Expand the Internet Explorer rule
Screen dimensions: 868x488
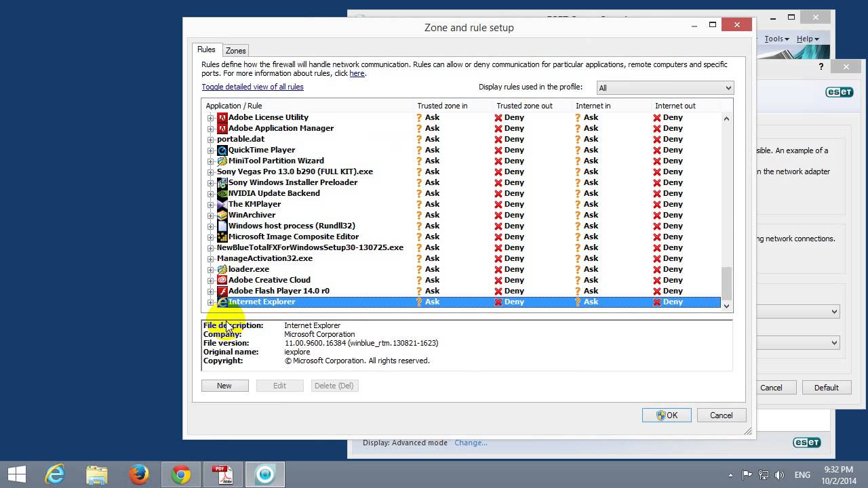[211, 302]
